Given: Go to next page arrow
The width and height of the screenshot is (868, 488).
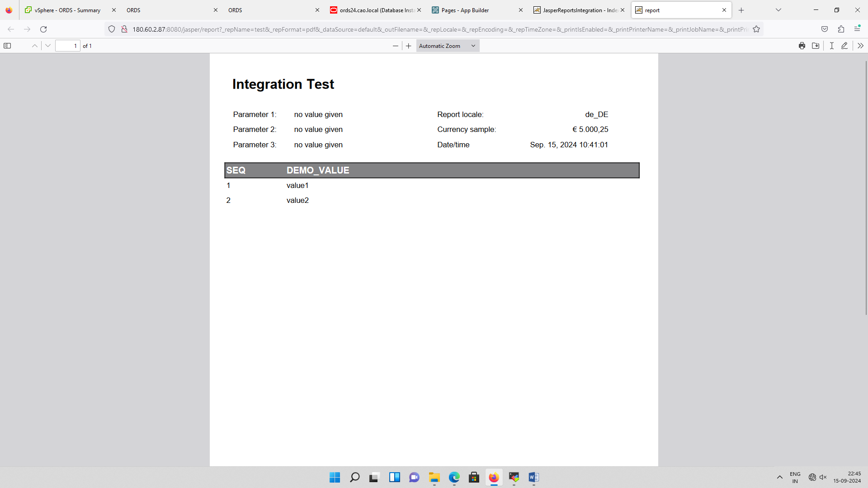Looking at the screenshot, I should [48, 46].
